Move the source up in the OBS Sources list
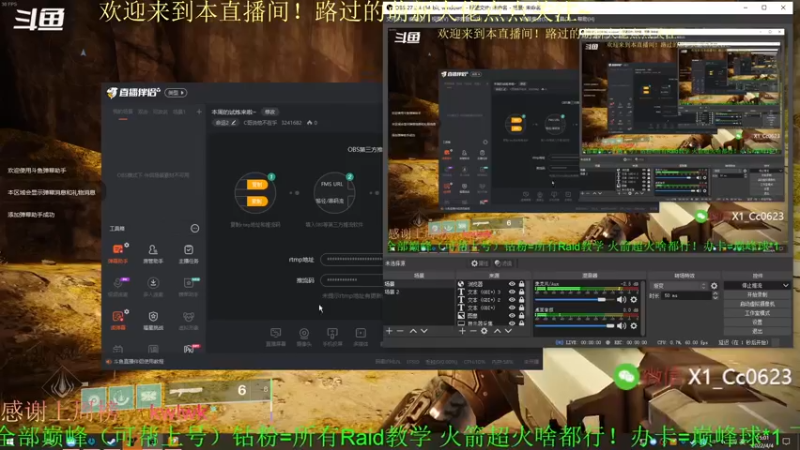This screenshot has width=800, height=450. [497, 331]
